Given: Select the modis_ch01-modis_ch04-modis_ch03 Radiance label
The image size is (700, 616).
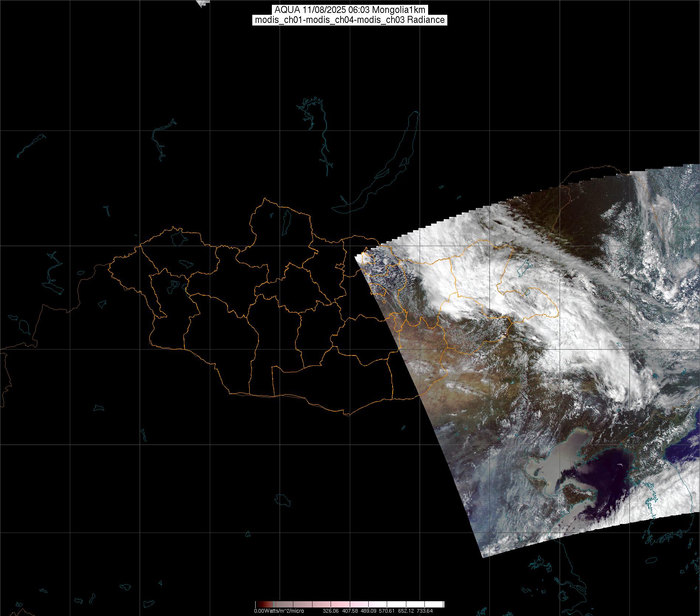Looking at the screenshot, I should 350,20.
